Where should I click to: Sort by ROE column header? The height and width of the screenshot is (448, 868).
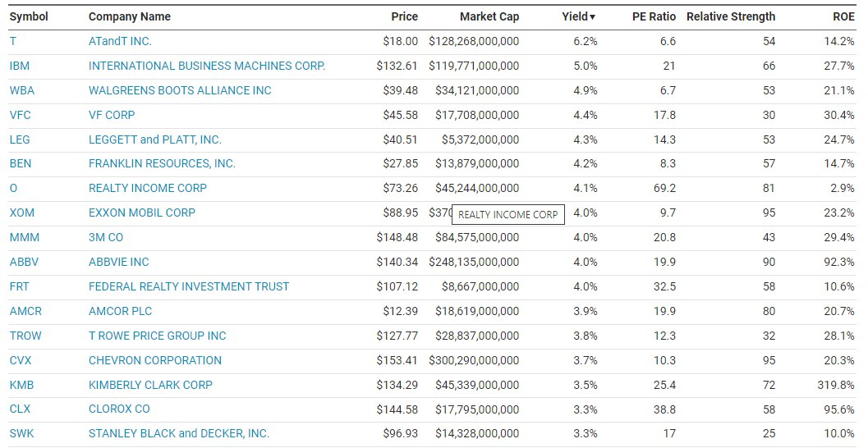point(843,16)
